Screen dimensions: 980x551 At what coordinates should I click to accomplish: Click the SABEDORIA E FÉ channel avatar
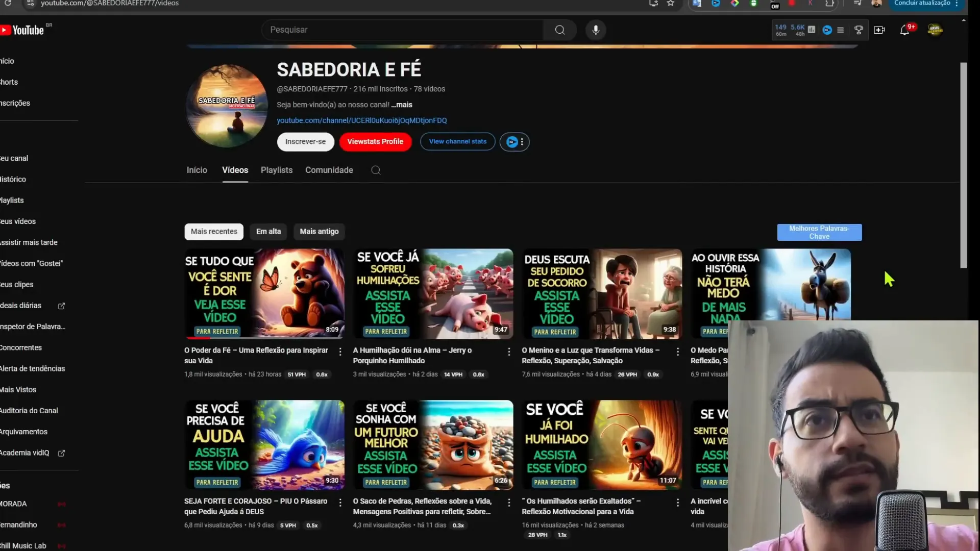227,106
